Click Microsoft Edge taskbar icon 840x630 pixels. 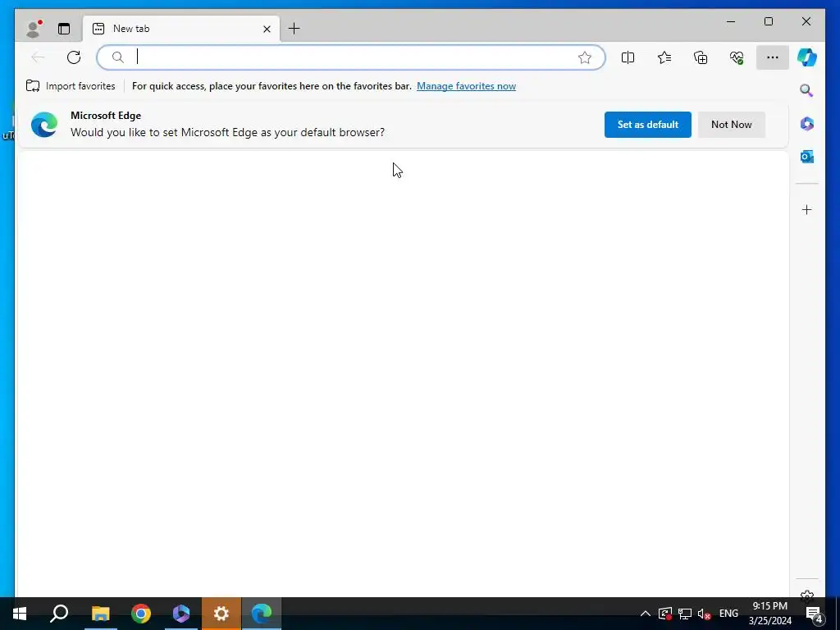[262, 614]
